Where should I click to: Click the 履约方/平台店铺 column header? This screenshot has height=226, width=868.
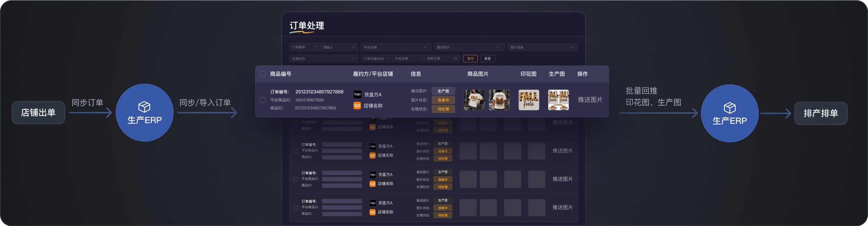(373, 74)
